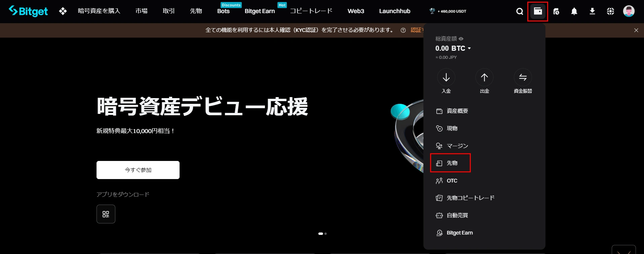Open 市場 in top navigation
The width and height of the screenshot is (644, 254).
click(x=142, y=11)
